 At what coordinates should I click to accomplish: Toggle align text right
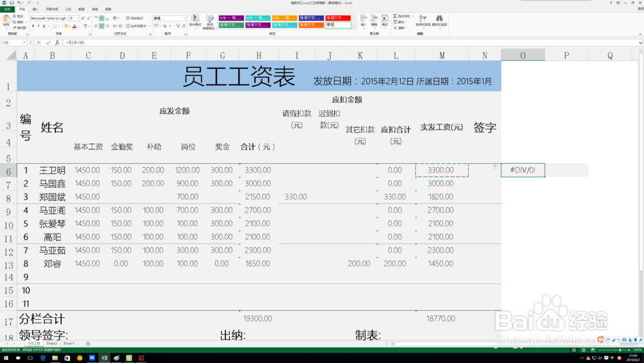point(107,26)
